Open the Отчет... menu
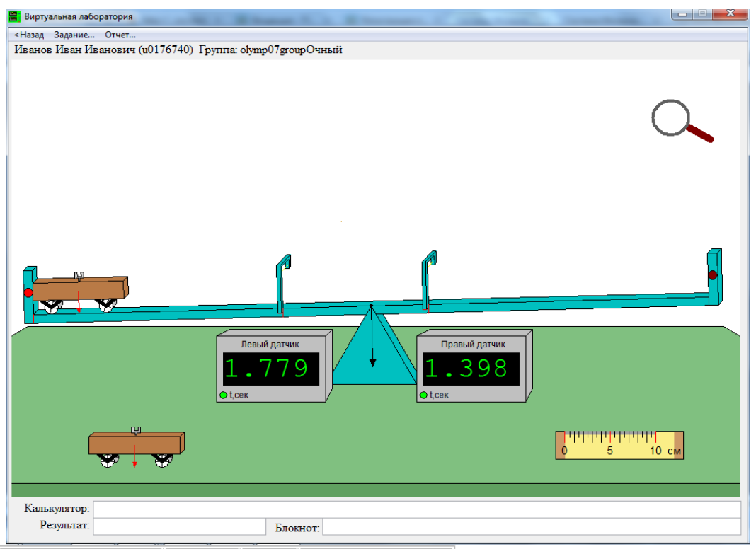Image resolution: width=756 pixels, height=549 pixels. 120,35
